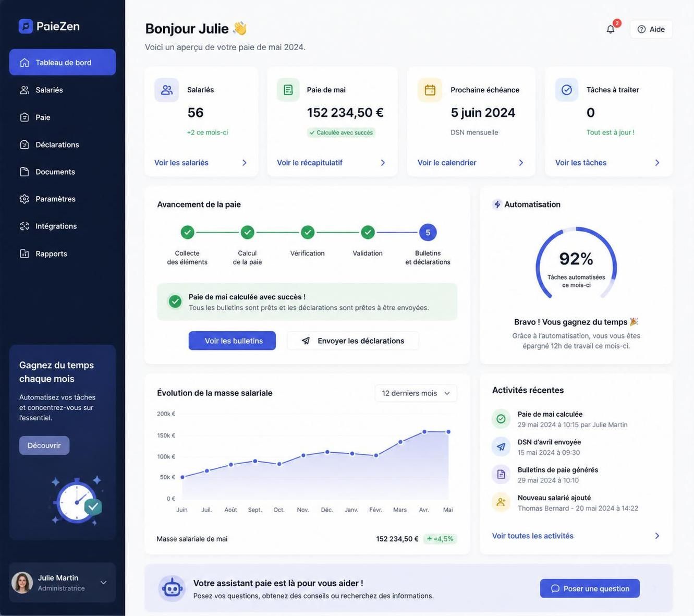Click the Salariés card people icon

pos(167,90)
